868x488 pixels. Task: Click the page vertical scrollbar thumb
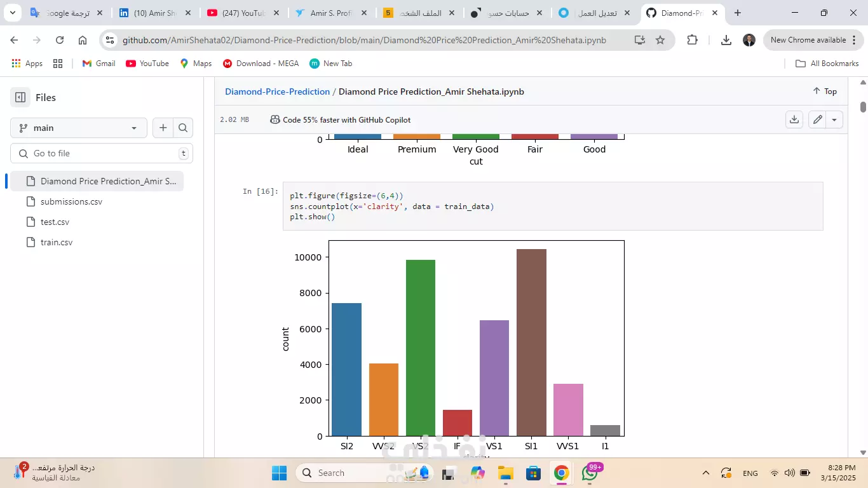(x=863, y=107)
